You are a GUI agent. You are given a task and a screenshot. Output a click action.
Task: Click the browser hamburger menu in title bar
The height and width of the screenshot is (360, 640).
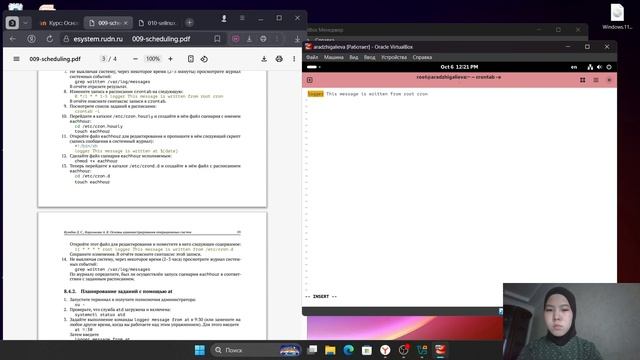(242, 18)
